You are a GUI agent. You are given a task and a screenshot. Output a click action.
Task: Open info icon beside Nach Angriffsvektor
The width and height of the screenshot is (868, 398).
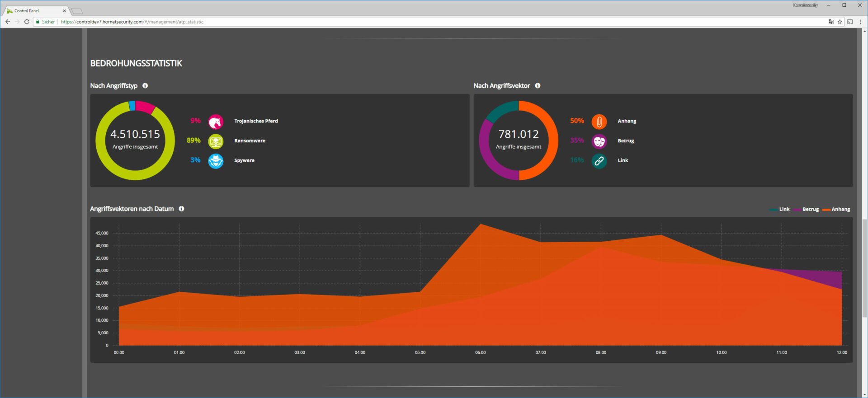click(x=538, y=86)
